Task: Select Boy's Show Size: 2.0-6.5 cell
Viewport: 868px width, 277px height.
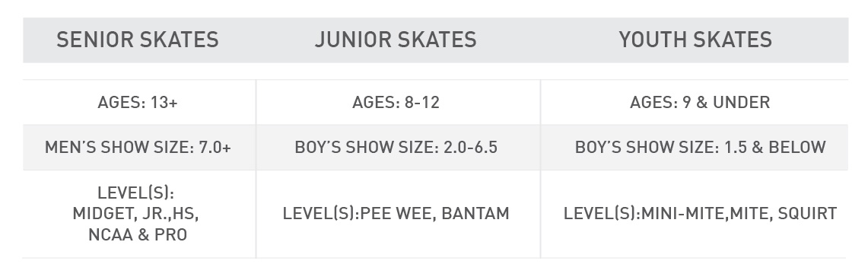Action: [x=396, y=148]
